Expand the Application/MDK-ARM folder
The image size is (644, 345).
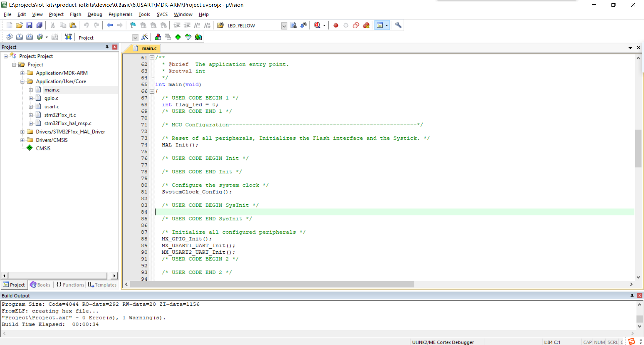pos(22,73)
